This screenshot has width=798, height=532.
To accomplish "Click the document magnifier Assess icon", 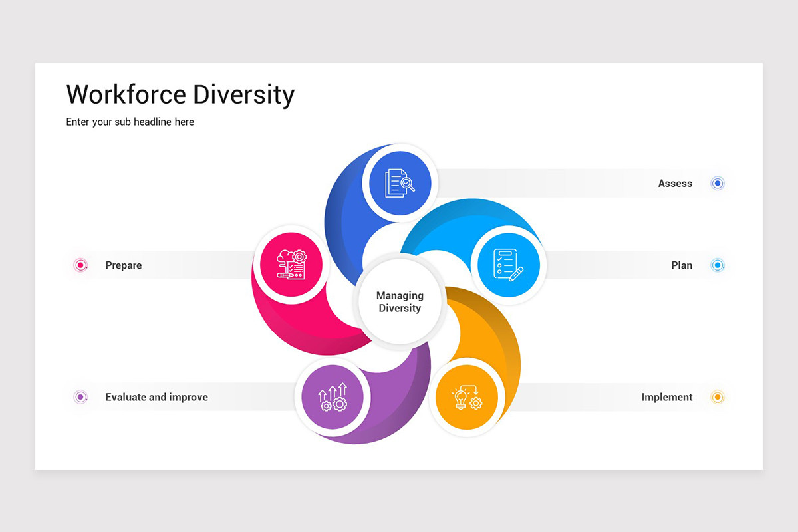I will click(x=399, y=182).
